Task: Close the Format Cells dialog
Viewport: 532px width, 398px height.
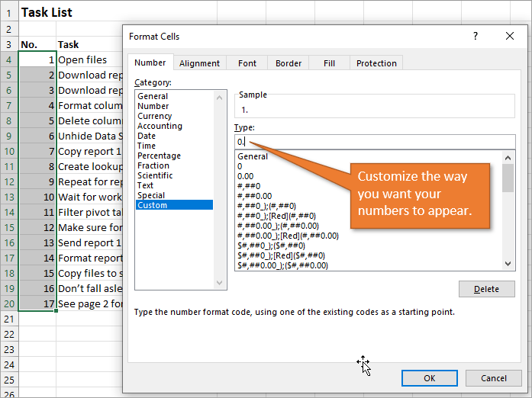Action: (x=510, y=36)
